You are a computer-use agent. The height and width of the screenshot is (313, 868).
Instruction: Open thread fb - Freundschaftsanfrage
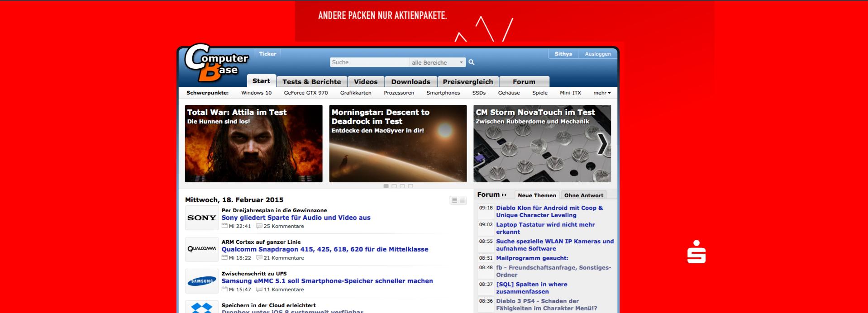tap(553, 271)
